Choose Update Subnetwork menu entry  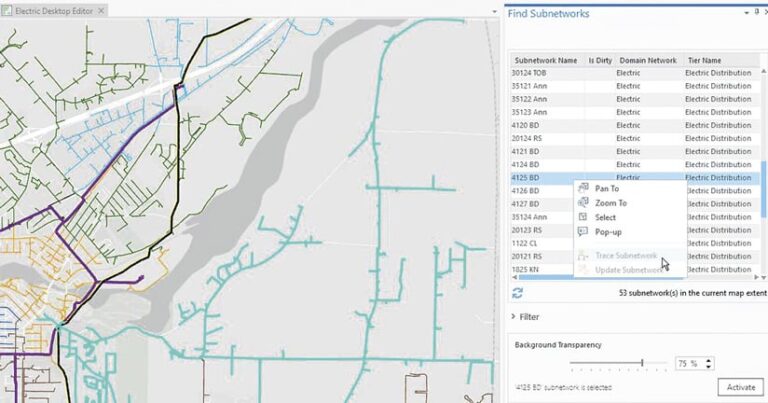(632, 270)
